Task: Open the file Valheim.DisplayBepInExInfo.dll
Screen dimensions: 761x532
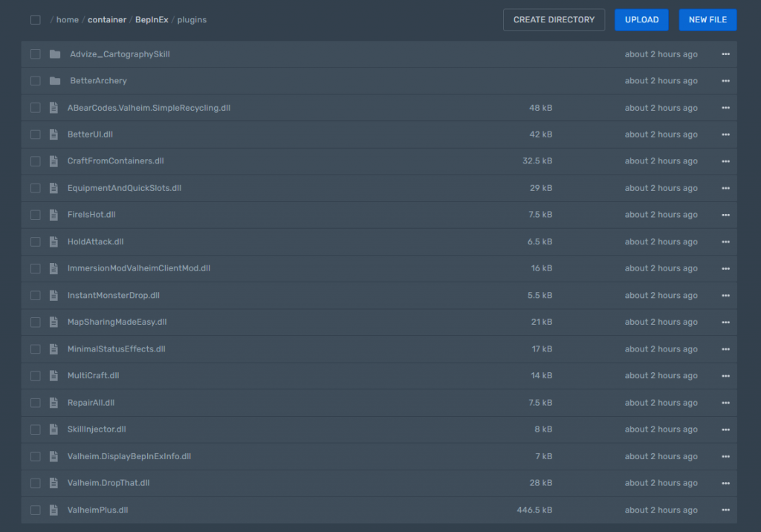Action: tap(129, 456)
